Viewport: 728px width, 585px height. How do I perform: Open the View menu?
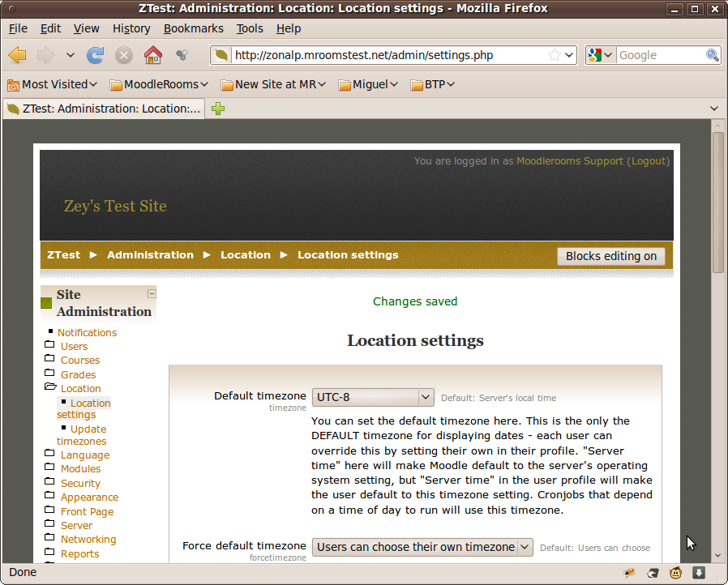pos(87,28)
